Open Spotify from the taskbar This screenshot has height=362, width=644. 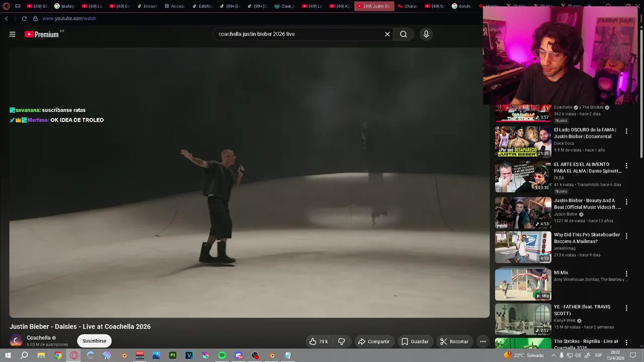[222, 355]
